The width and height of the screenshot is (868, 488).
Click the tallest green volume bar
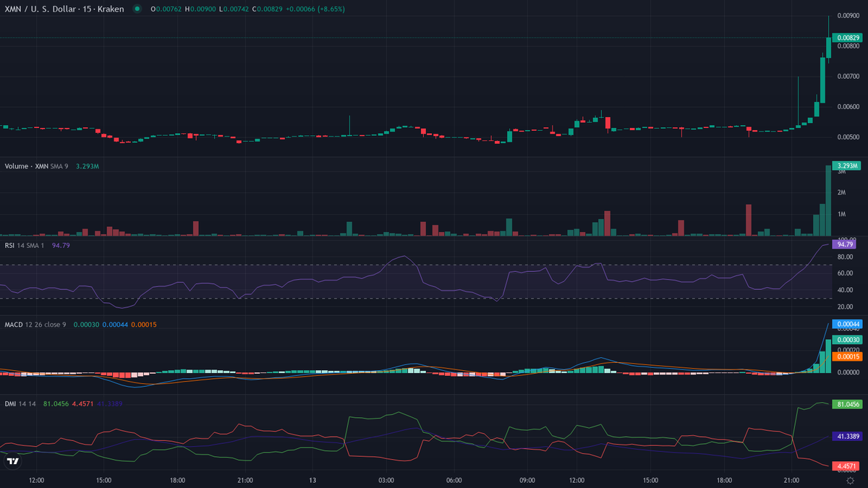tap(828, 200)
